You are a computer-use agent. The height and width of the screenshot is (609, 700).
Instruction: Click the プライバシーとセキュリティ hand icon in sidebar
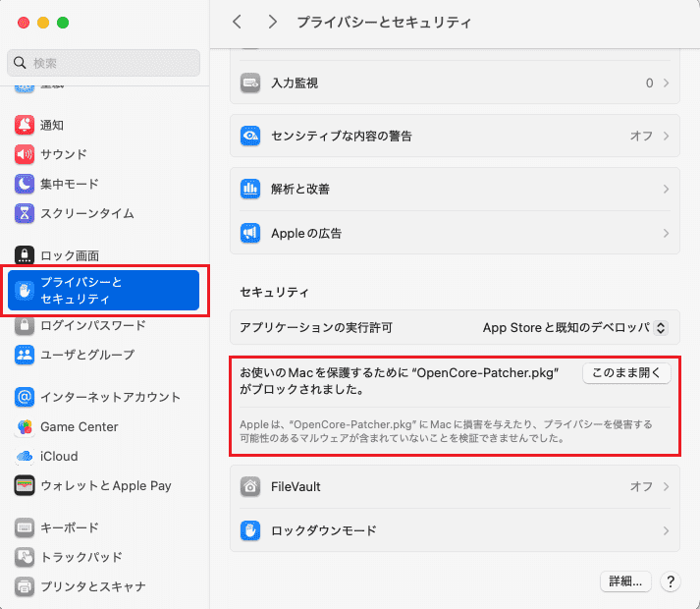pyautogui.click(x=25, y=291)
